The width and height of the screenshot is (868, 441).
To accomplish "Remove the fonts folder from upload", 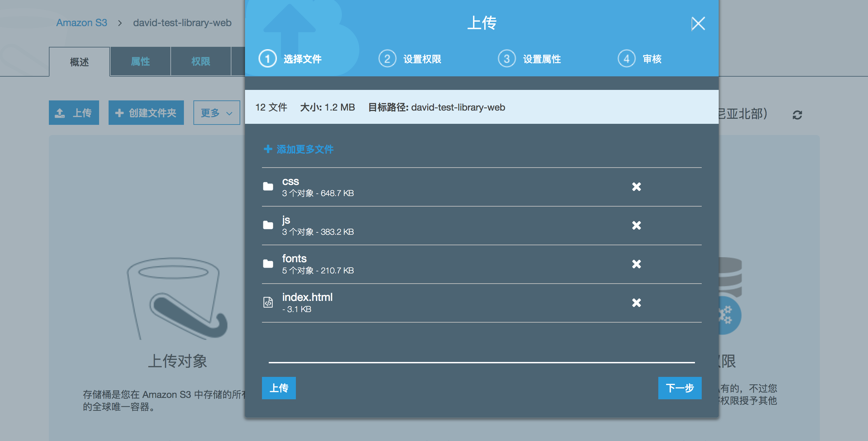I will click(636, 264).
